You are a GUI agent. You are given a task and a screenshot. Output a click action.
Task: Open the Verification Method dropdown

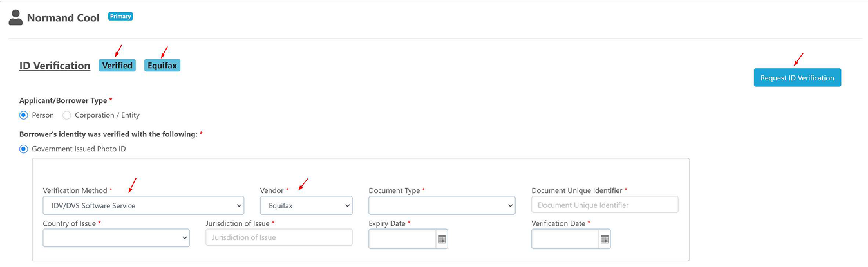[x=143, y=205]
